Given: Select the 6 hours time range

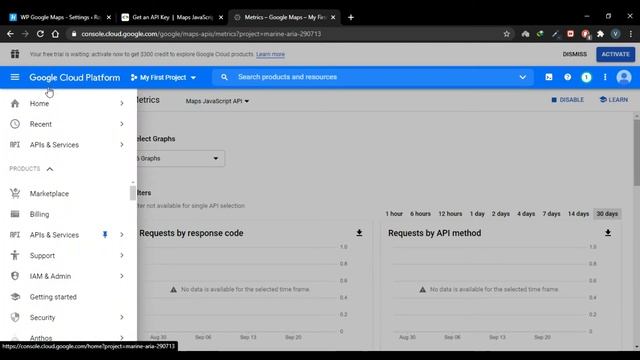Looking at the screenshot, I should [420, 213].
